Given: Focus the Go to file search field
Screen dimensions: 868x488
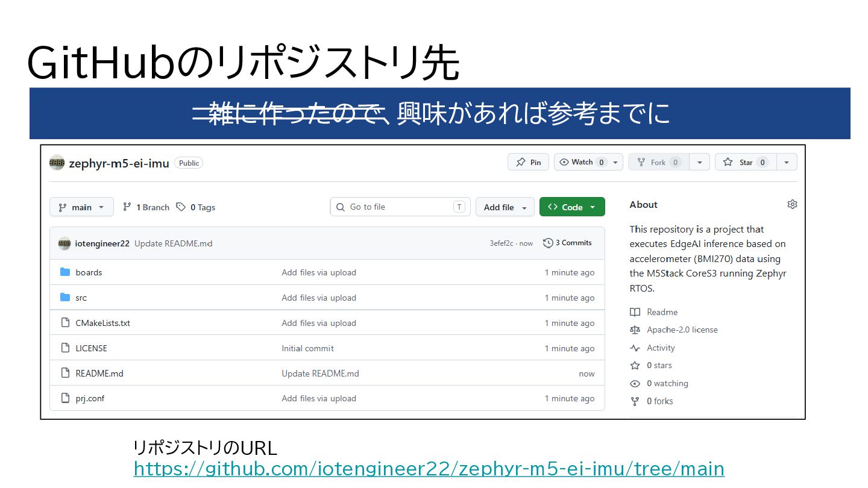Looking at the screenshot, I should click(x=400, y=207).
